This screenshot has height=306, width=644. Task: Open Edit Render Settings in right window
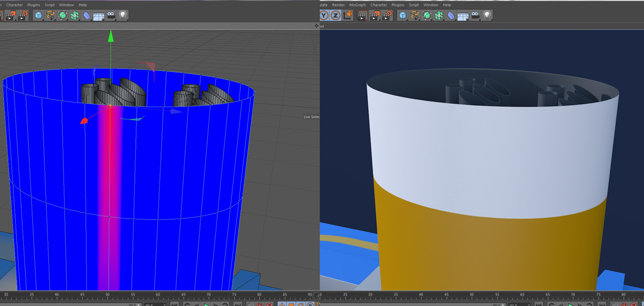[387, 16]
